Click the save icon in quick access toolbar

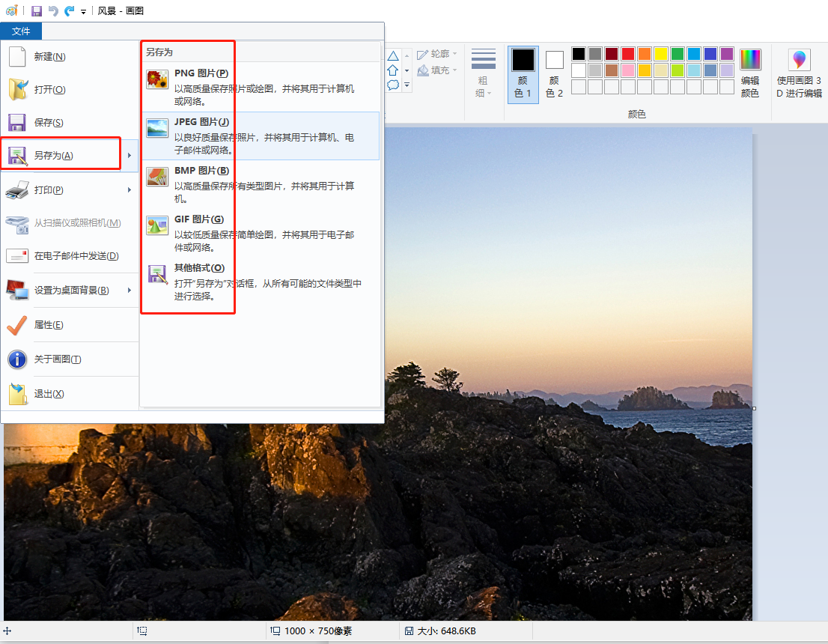pos(37,10)
